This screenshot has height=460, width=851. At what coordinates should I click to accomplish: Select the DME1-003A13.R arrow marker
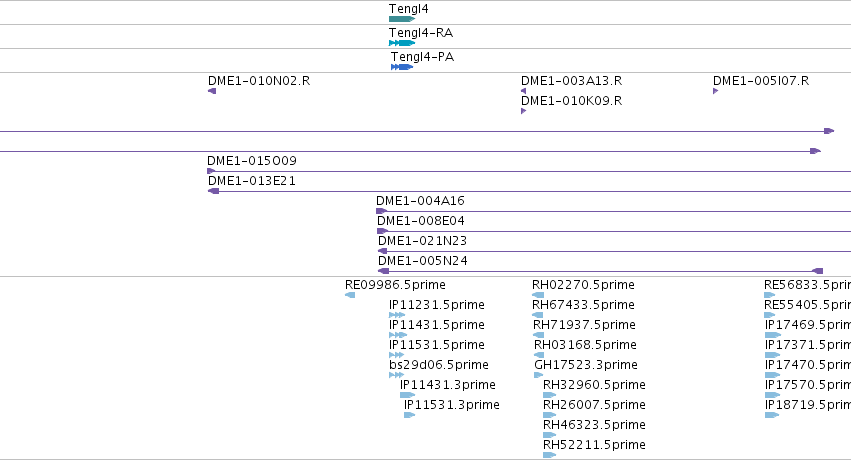pos(524,91)
